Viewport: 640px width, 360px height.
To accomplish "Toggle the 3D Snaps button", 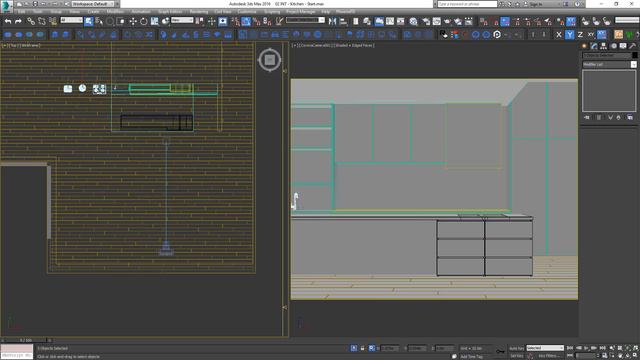I will (x=235, y=21).
